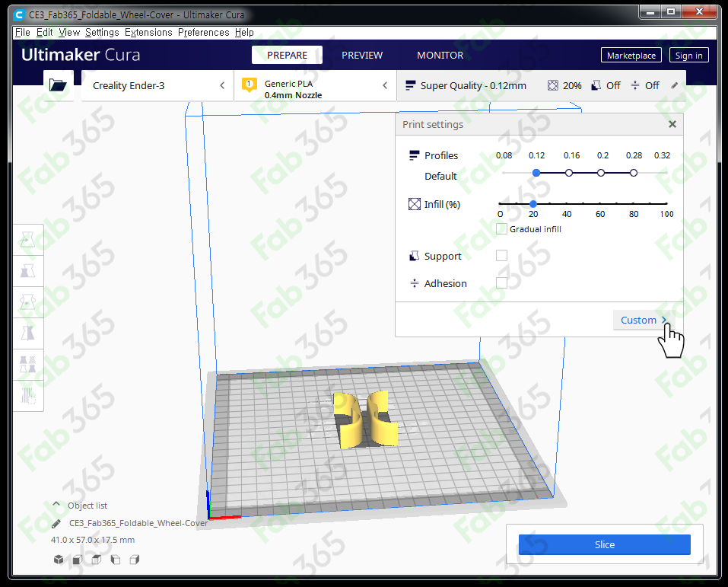Select the Move tool in left toolbar
The width and height of the screenshot is (728, 587).
[28, 241]
